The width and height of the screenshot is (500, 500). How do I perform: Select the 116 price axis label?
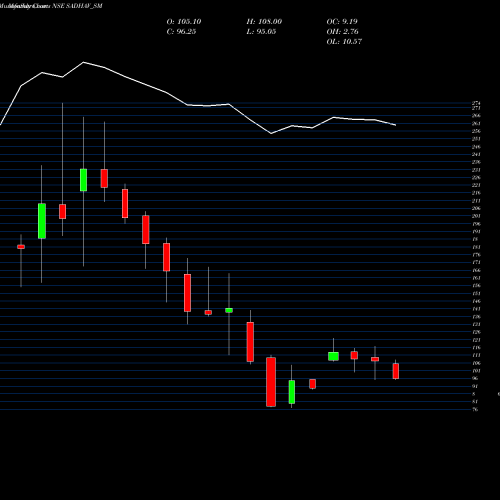pyautogui.click(x=476, y=348)
